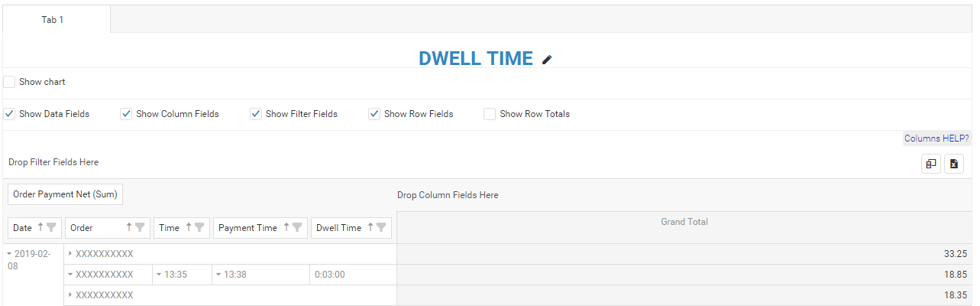Viewport: 980px width, 306px height.
Task: Expand the first XXXXXXXXXX order row
Action: (x=70, y=253)
